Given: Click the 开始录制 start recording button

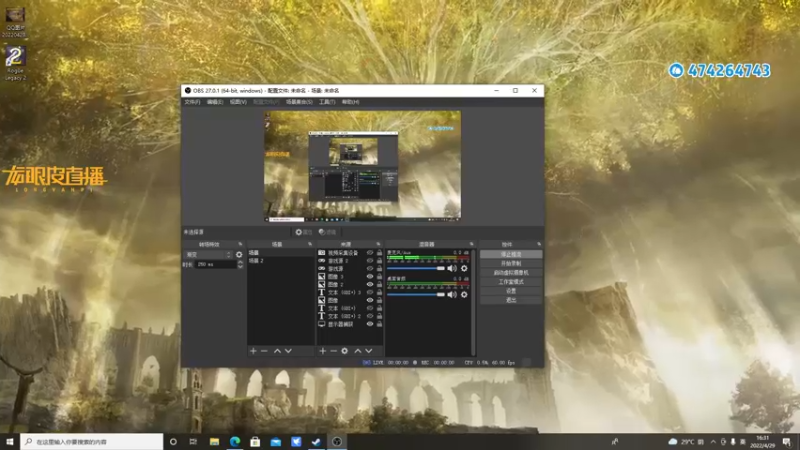Looking at the screenshot, I should pyautogui.click(x=511, y=263).
